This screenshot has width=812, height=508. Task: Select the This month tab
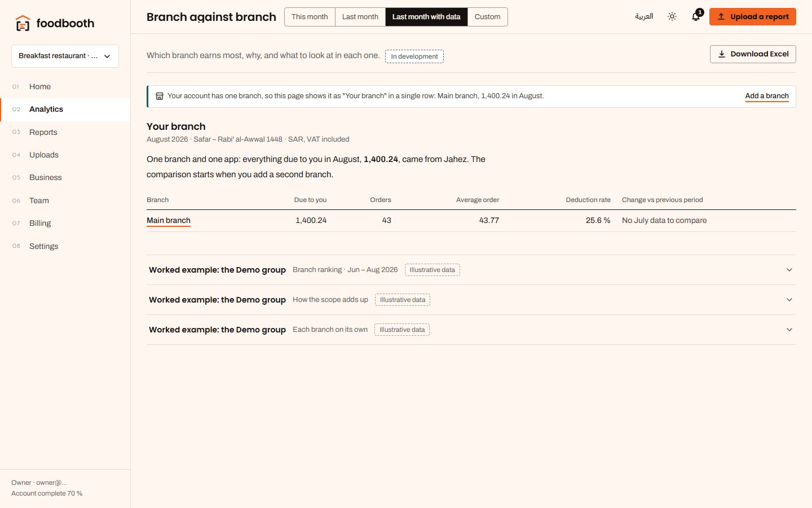coord(310,17)
